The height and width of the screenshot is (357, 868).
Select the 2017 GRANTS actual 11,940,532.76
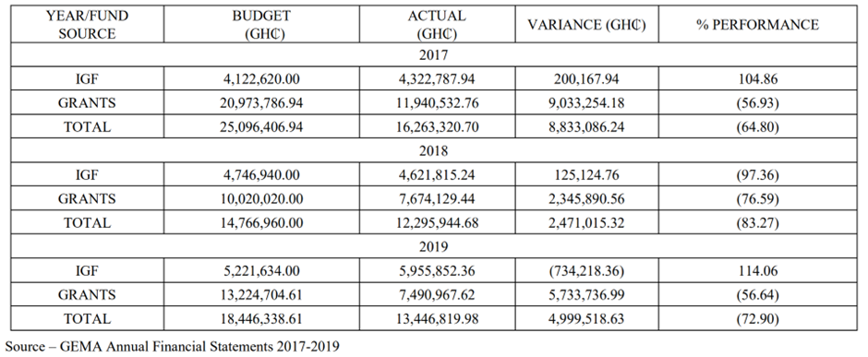click(x=437, y=102)
